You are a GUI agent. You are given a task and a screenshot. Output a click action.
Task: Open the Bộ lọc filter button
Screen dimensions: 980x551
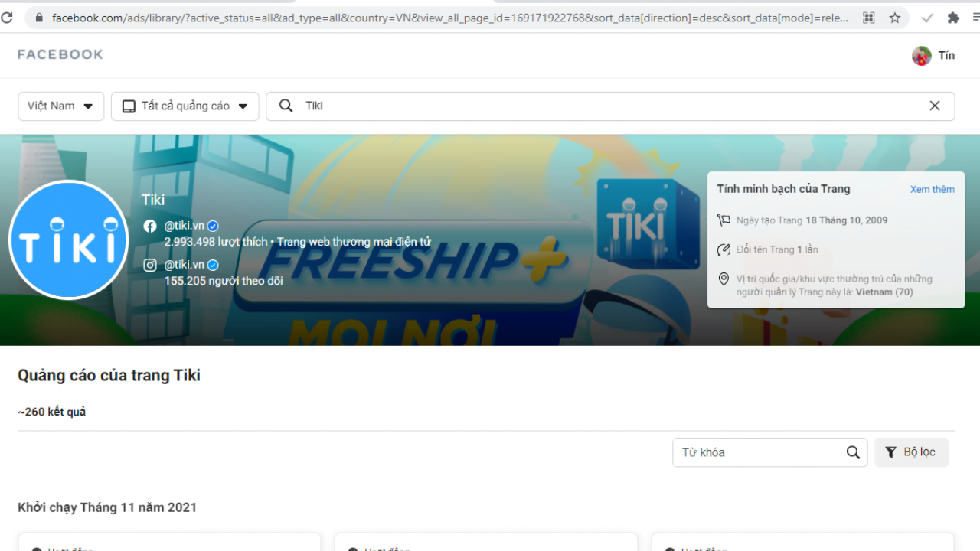(x=911, y=452)
